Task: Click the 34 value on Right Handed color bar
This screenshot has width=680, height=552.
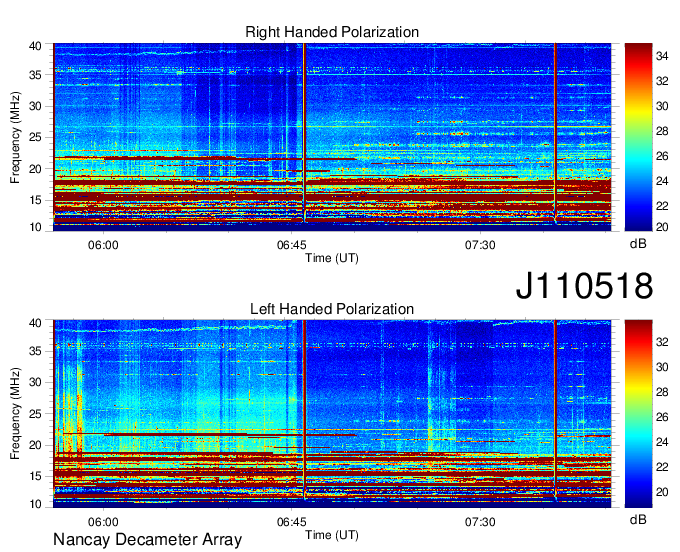Action: click(x=662, y=56)
